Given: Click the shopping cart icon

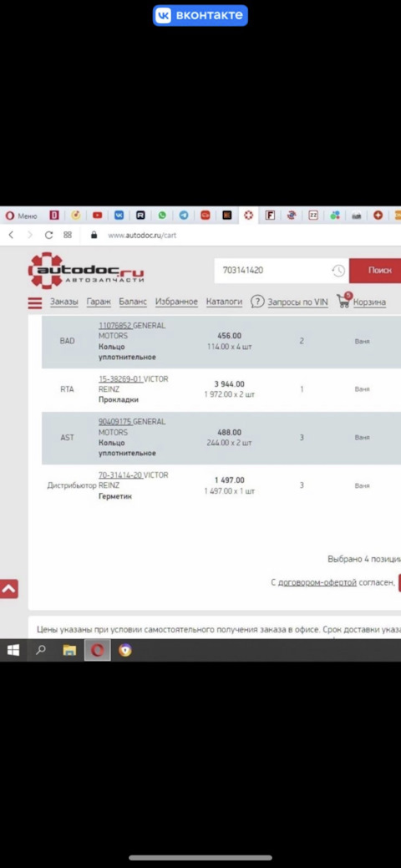Looking at the screenshot, I should pyautogui.click(x=344, y=300).
